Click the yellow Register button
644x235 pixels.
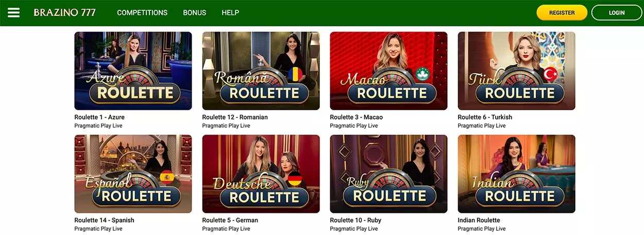(x=562, y=13)
